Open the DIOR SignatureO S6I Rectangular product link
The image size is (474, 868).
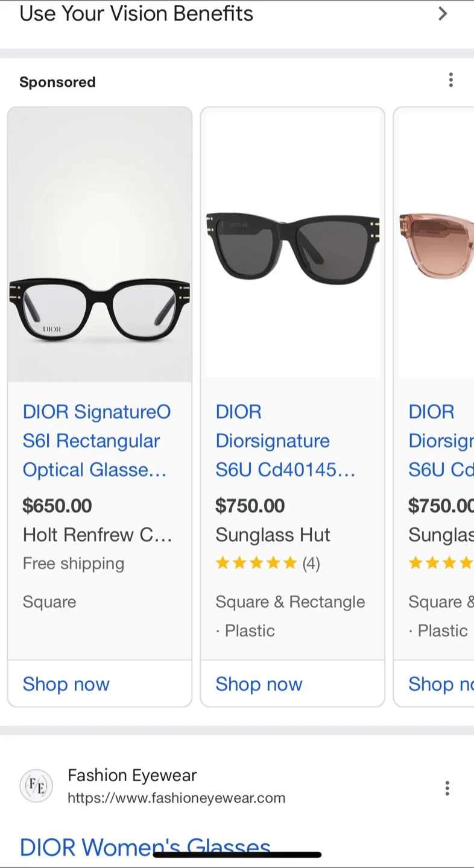95,441
